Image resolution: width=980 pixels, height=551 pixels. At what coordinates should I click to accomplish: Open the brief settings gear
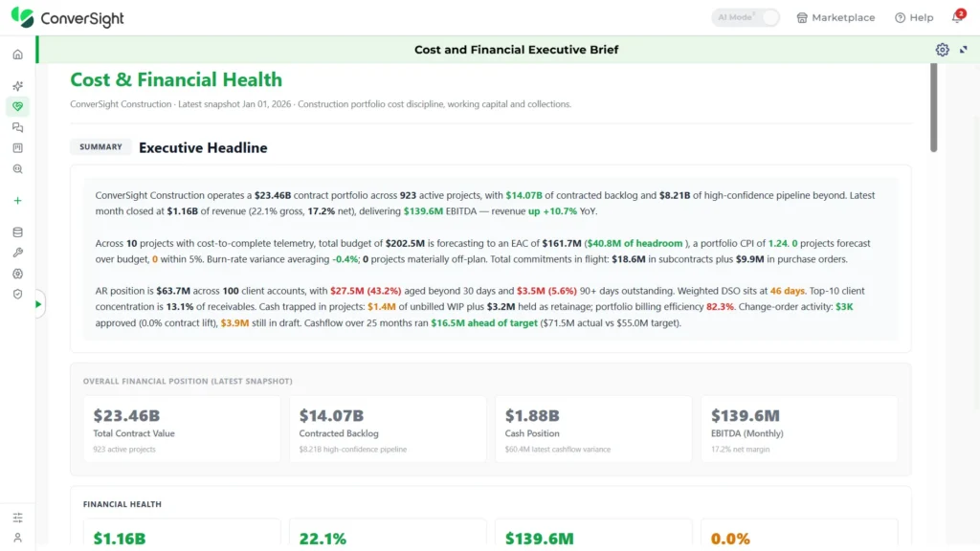pyautogui.click(x=942, y=50)
